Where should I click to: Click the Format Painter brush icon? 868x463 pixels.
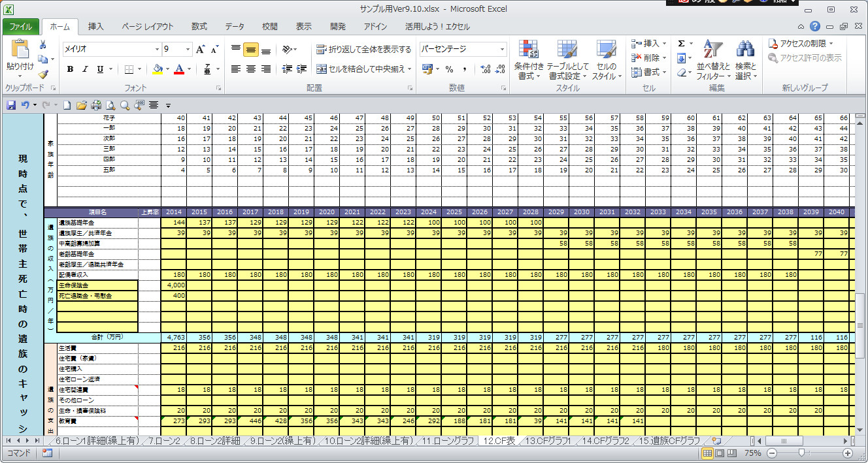43,74
